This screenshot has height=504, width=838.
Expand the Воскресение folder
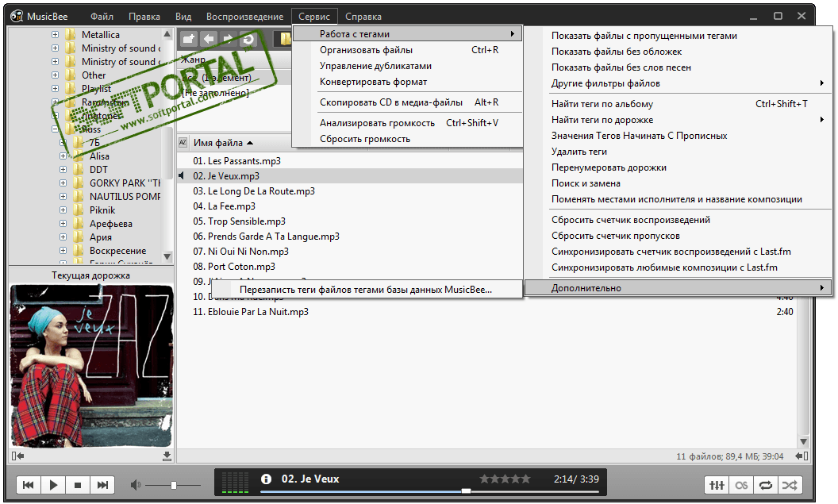63,250
